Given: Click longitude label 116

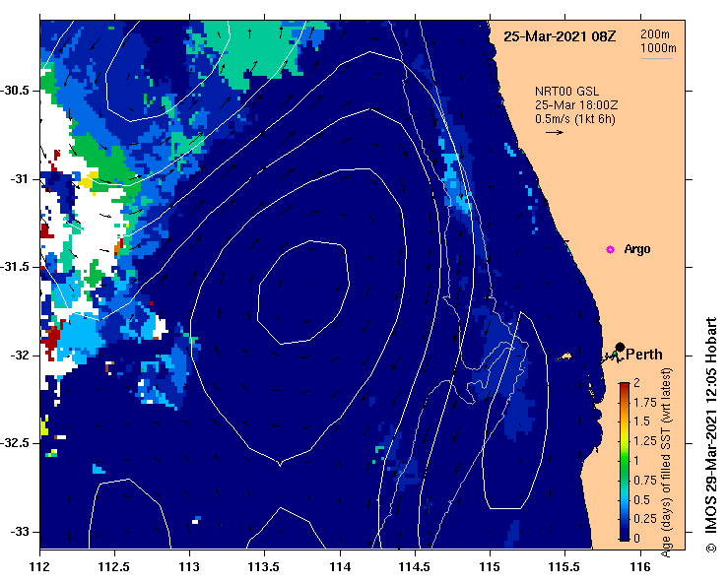Looking at the screenshot, I should (640, 567).
